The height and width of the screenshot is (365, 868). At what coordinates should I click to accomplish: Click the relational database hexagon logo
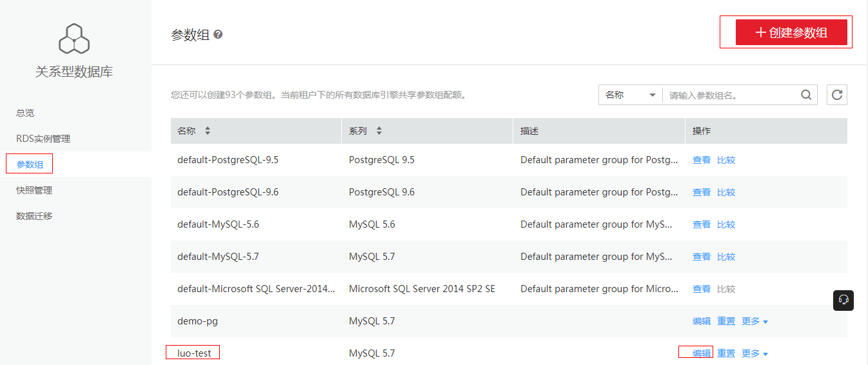point(74,39)
